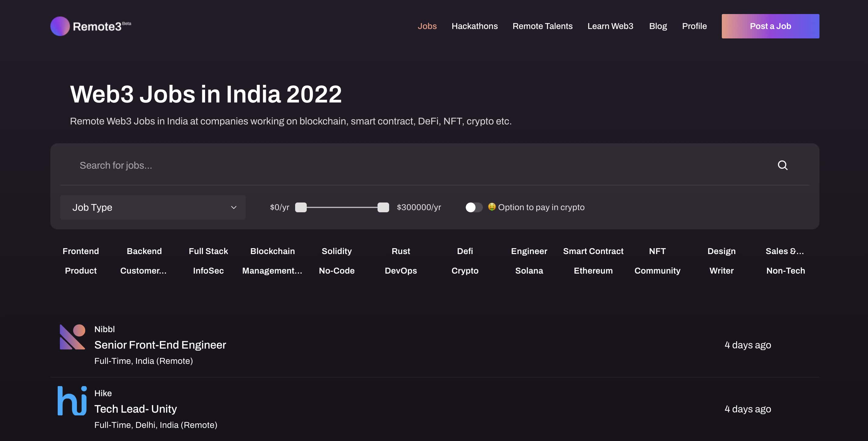Choose the Crypto tag
The image size is (868, 441).
465,271
